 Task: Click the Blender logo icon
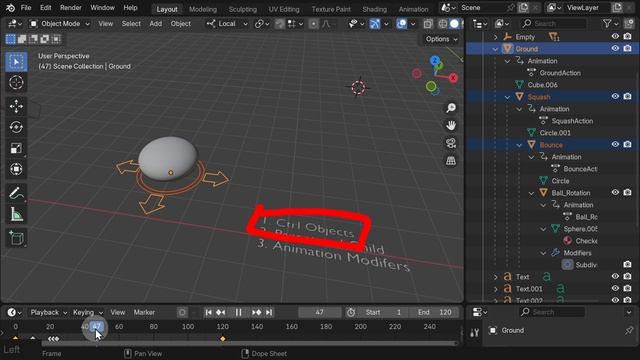coord(10,8)
